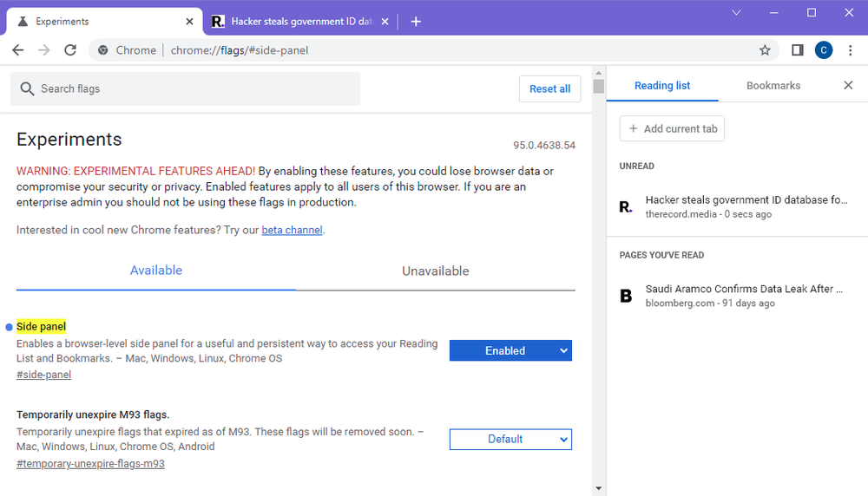The image size is (868, 496).
Task: Click the back navigation arrow
Action: [17, 50]
